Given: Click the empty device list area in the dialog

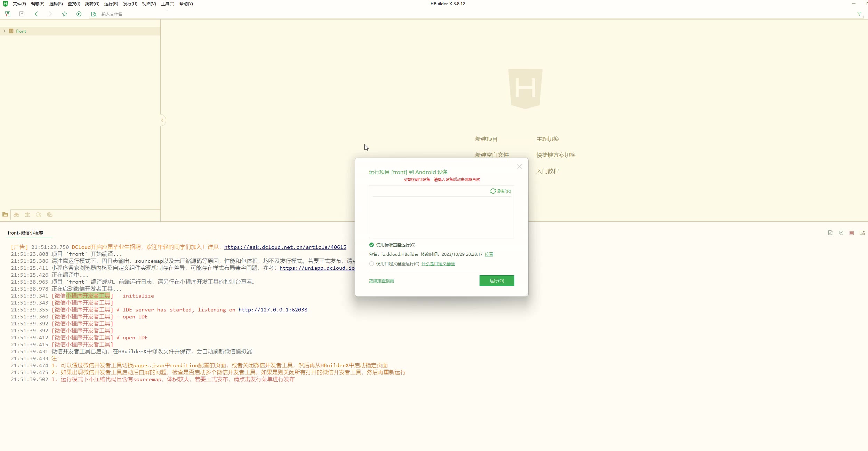Looking at the screenshot, I should pos(441,217).
